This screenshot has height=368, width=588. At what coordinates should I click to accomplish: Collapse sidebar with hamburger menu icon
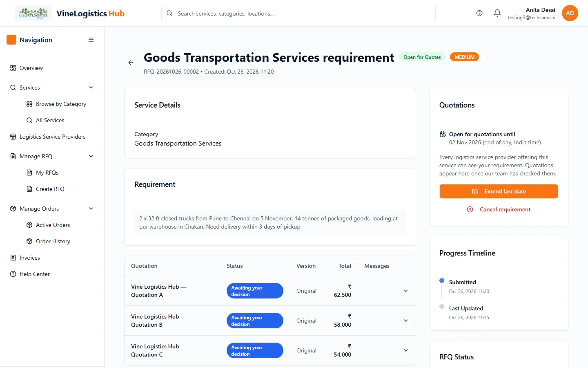[x=91, y=40]
